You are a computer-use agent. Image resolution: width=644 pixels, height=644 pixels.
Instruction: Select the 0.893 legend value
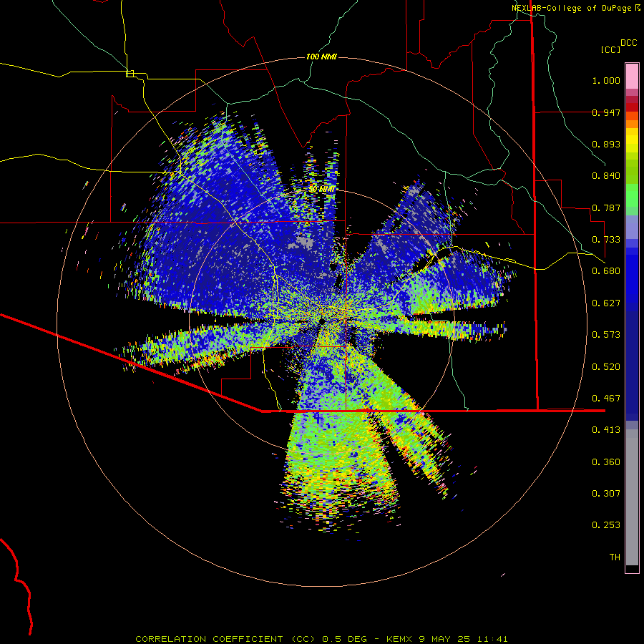606,144
